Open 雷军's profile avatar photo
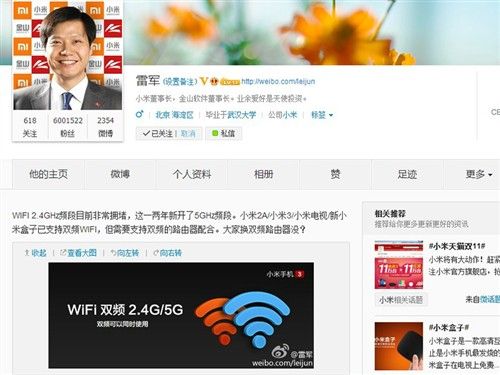Screen dimensions: 500x375 68,55
